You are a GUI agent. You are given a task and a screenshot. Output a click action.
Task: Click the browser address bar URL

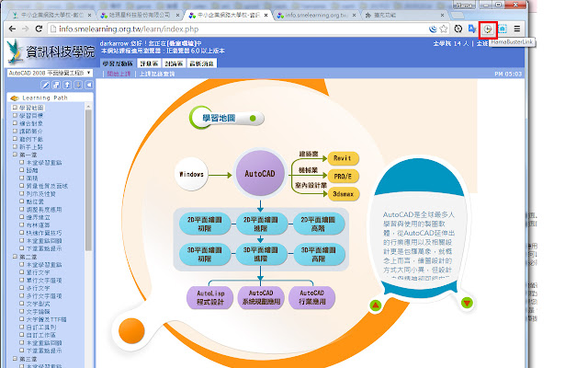pyautogui.click(x=129, y=29)
